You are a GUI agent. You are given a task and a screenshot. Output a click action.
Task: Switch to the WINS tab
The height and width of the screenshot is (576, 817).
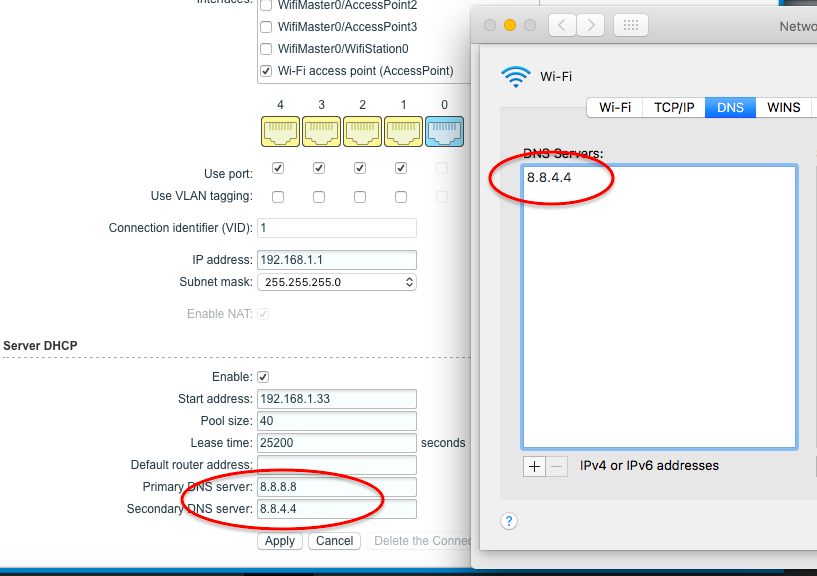tap(784, 107)
